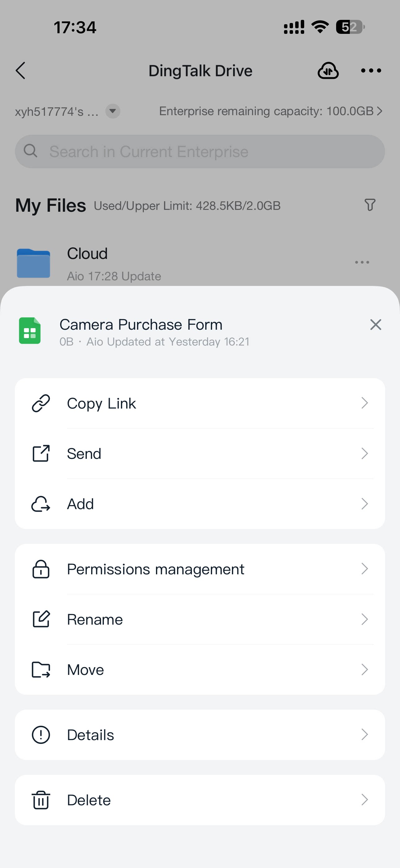The image size is (400, 868).
Task: Open more options for Cloud folder
Action: (362, 262)
